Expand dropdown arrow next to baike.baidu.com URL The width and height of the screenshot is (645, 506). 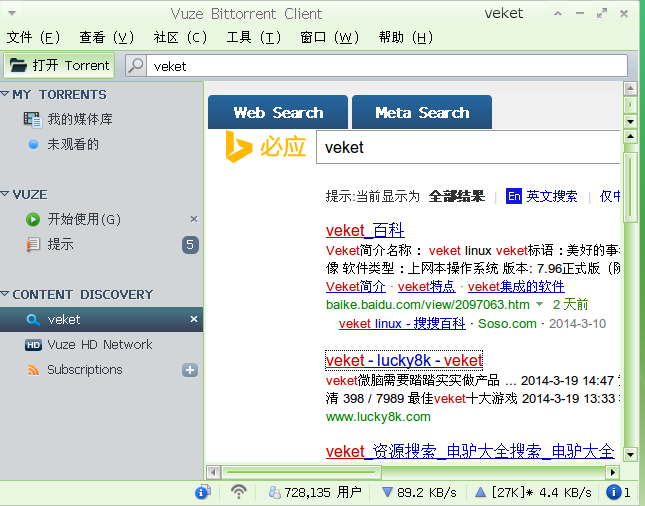(540, 304)
